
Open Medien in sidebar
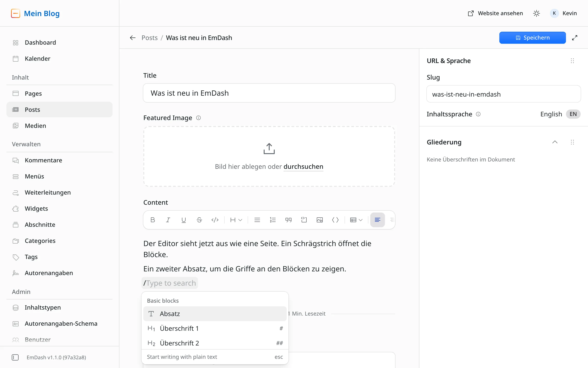[59, 126]
